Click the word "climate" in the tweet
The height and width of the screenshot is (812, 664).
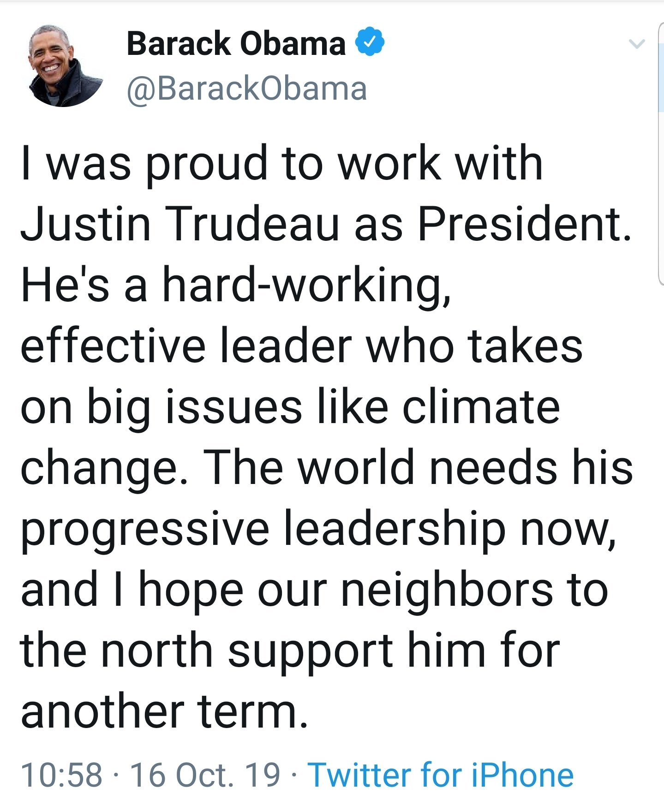pyautogui.click(x=481, y=407)
